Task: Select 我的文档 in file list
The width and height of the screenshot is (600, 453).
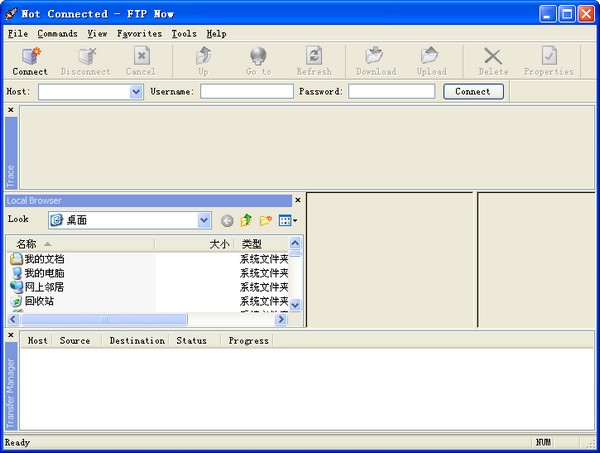Action: (44, 259)
